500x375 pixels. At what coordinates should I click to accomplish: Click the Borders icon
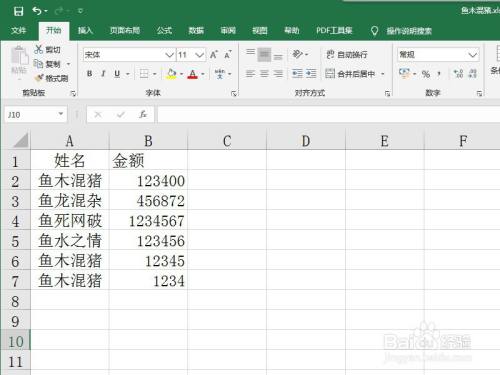(x=144, y=74)
